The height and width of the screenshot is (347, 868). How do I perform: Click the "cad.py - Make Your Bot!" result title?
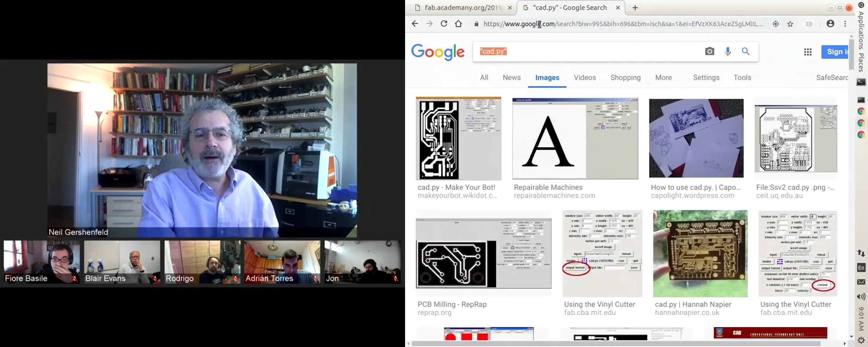tap(456, 187)
